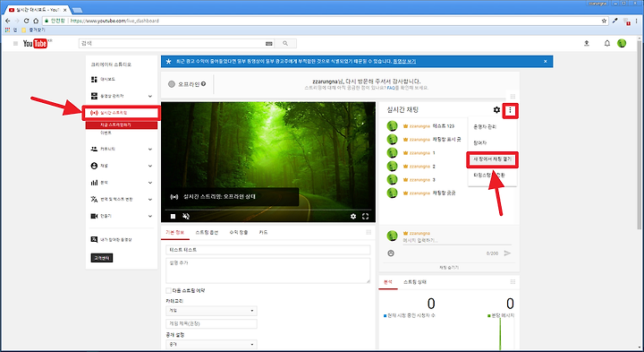
Task: Click the on-screen keyboard icon in search box
Action: [x=269, y=43]
